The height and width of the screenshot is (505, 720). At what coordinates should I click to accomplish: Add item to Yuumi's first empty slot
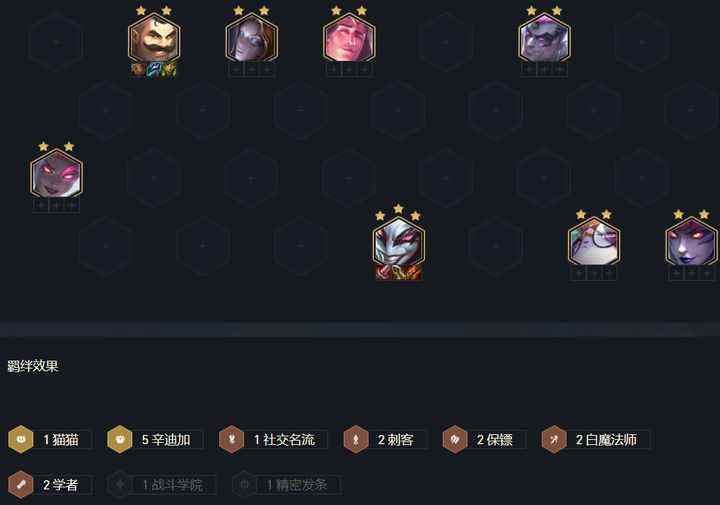pos(579,274)
